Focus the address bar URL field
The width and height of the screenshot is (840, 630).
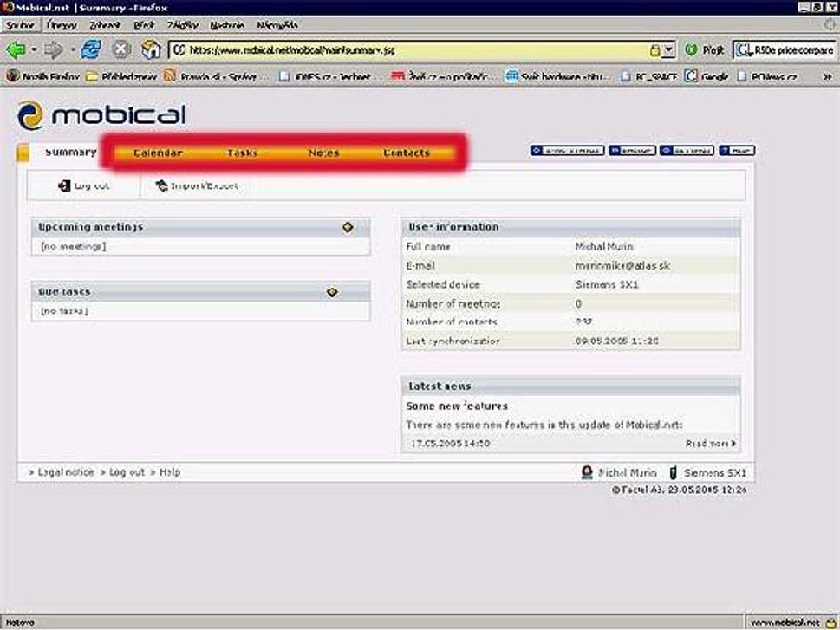[x=418, y=50]
